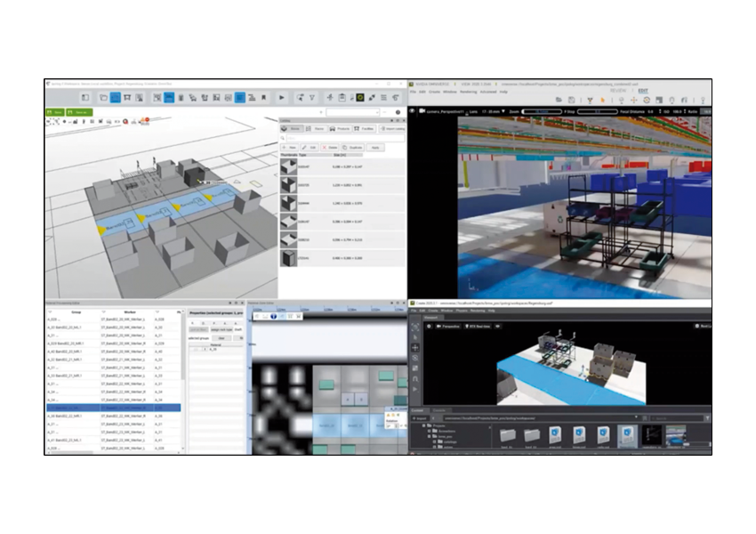The height and width of the screenshot is (534, 756).
Task: Open the help question mark icon
Action: (398, 112)
